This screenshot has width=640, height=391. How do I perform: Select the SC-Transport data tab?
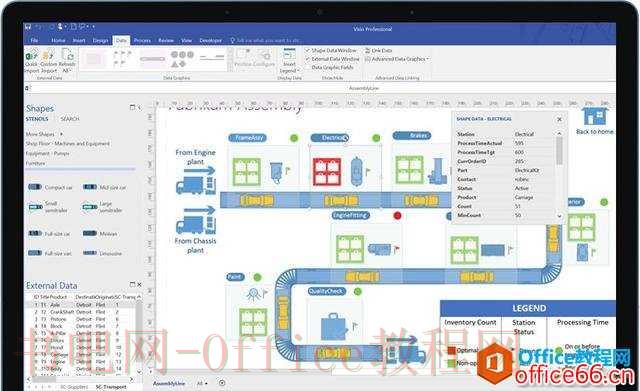click(111, 386)
